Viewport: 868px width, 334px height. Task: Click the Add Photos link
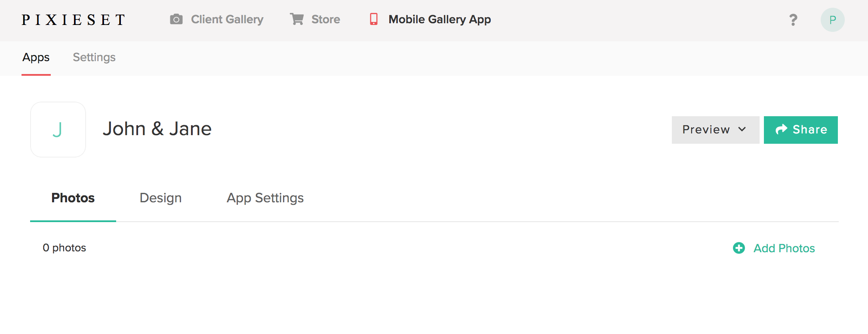[x=784, y=248]
